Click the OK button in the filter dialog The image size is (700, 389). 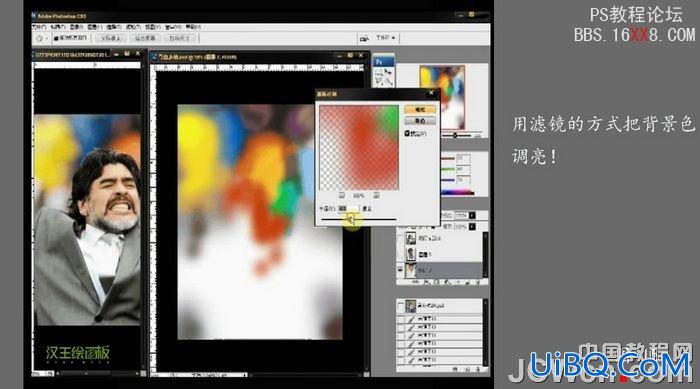pos(420,109)
